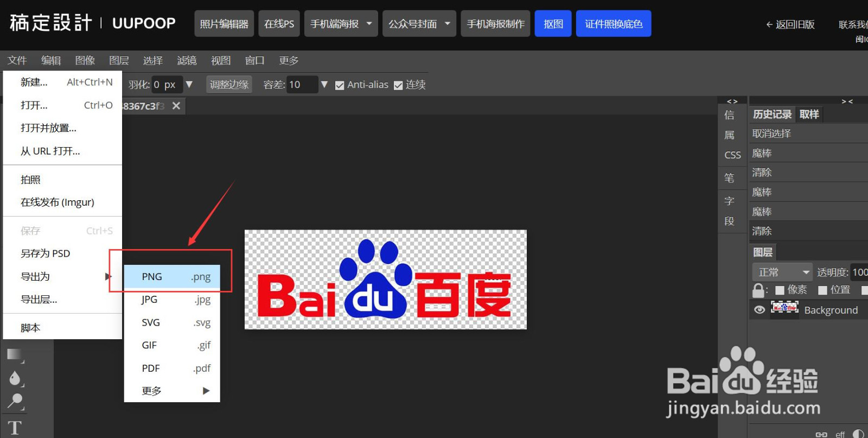
Task: Collapse right panels with '><' arrows
Action: tap(847, 101)
